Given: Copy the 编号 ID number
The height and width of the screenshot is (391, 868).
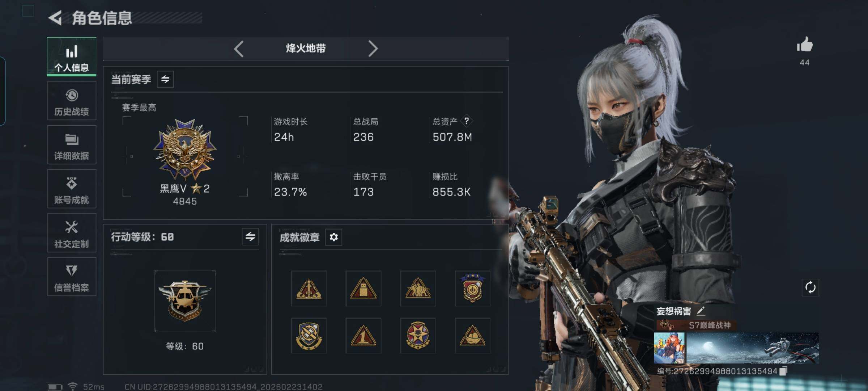Looking at the screenshot, I should coord(783,371).
